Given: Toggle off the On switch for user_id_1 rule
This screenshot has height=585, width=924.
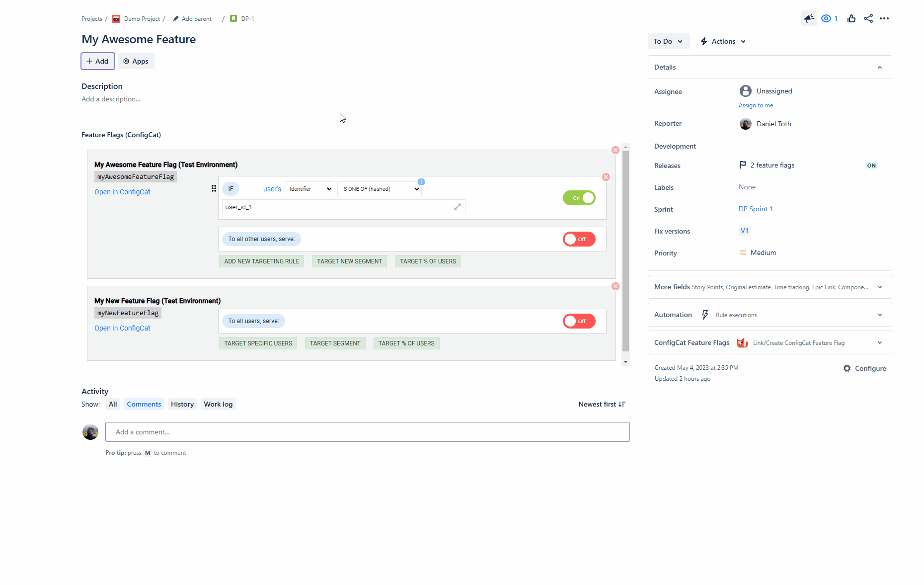Looking at the screenshot, I should (579, 197).
